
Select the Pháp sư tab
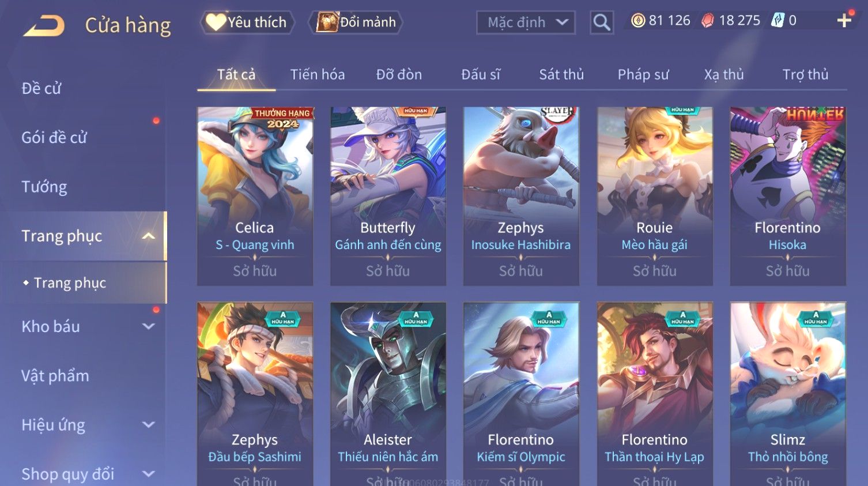643,74
